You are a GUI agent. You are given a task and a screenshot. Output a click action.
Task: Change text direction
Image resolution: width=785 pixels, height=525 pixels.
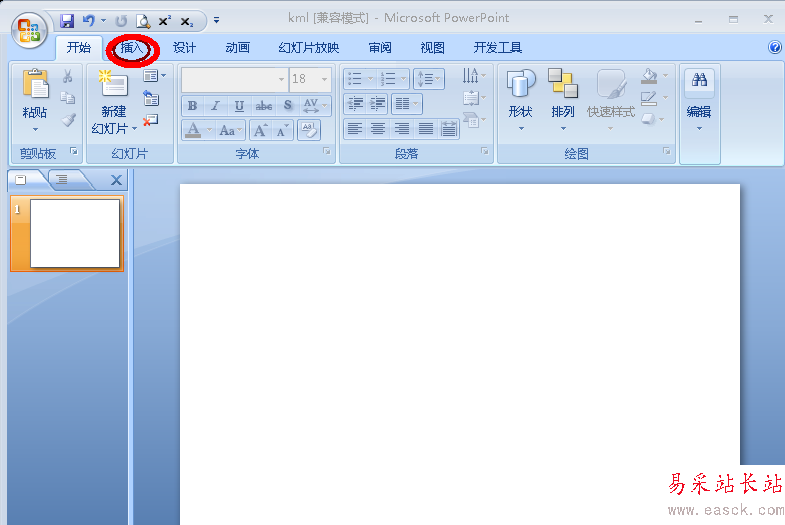[x=474, y=76]
